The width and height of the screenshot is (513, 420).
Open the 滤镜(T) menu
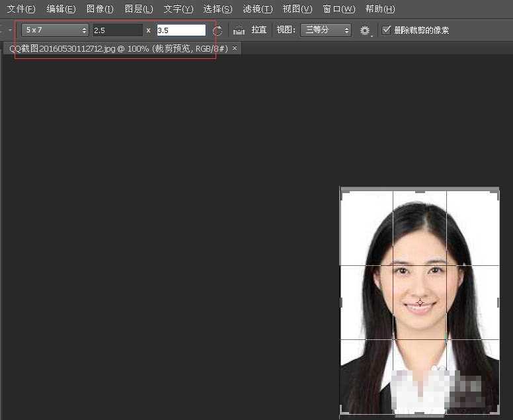tap(257, 9)
